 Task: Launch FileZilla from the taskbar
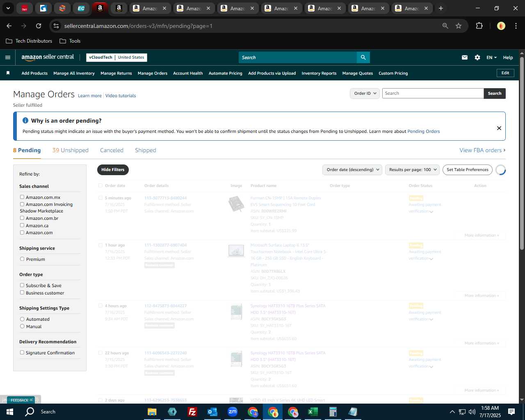click(192, 412)
